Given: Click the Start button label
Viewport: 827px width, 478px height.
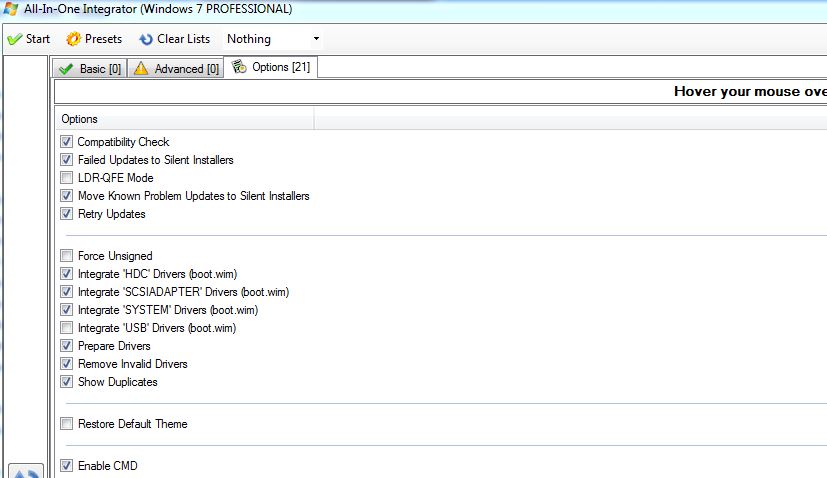Looking at the screenshot, I should 38,39.
